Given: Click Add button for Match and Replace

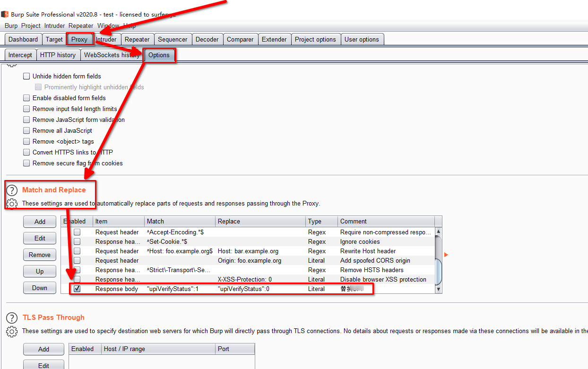Looking at the screenshot, I should 40,222.
